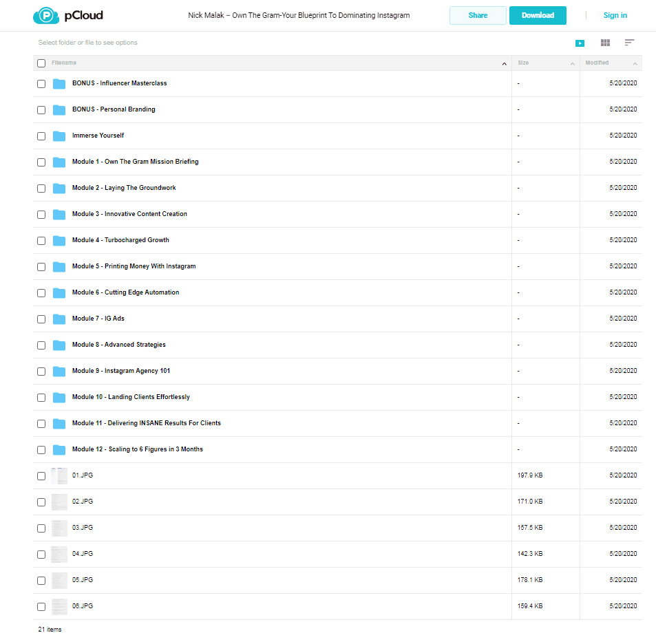
Task: Open Module 3 - Innovative Content Creation folder
Action: click(x=129, y=214)
